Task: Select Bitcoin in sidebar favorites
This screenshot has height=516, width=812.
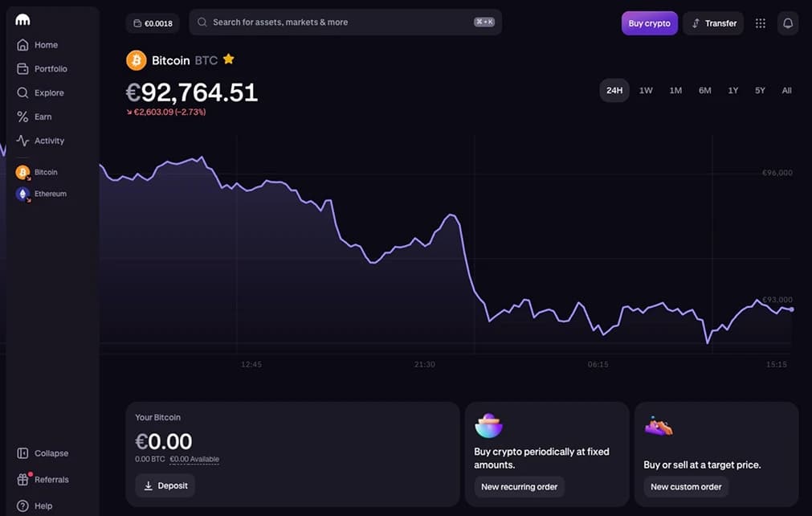Action: pos(37,172)
